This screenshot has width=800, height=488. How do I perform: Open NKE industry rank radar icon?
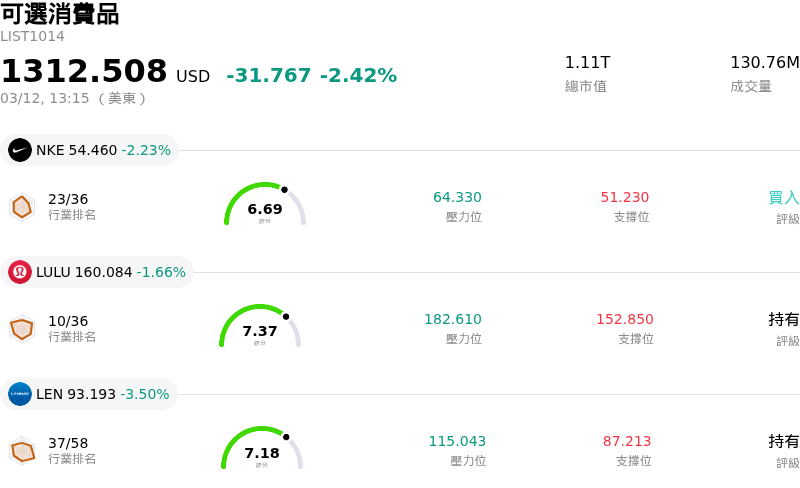22,207
